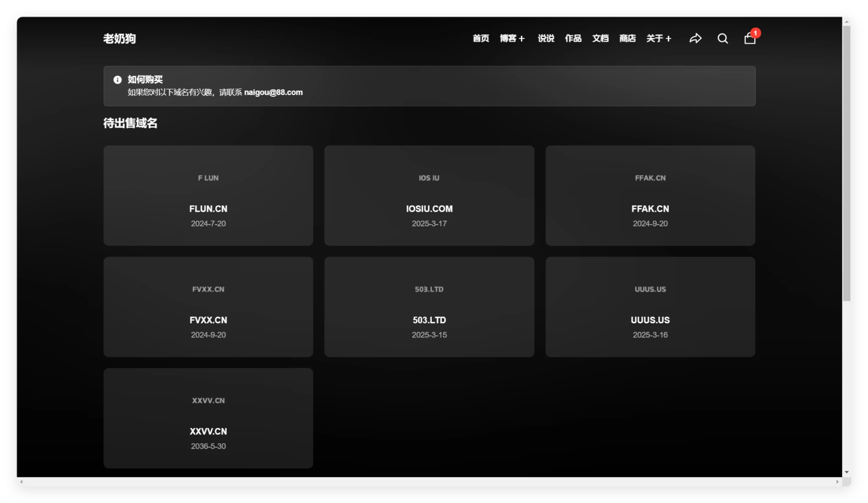The image size is (868, 503).
Task: Click the 老奶狗 site logo
Action: 120,39
